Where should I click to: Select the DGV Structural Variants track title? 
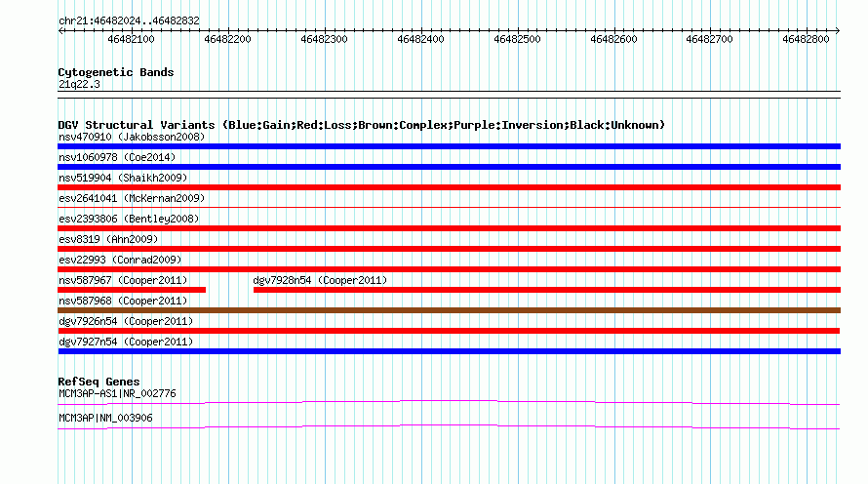[x=362, y=125]
